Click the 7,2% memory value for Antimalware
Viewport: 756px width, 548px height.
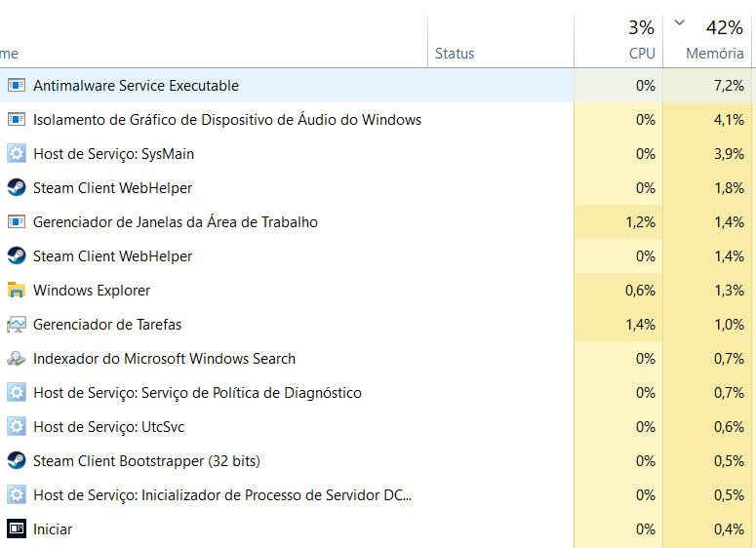point(729,85)
